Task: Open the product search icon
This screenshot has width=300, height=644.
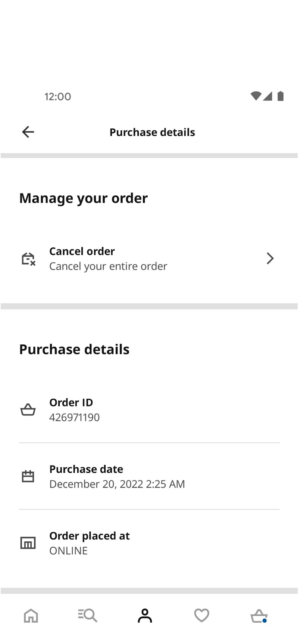Action: (88, 616)
